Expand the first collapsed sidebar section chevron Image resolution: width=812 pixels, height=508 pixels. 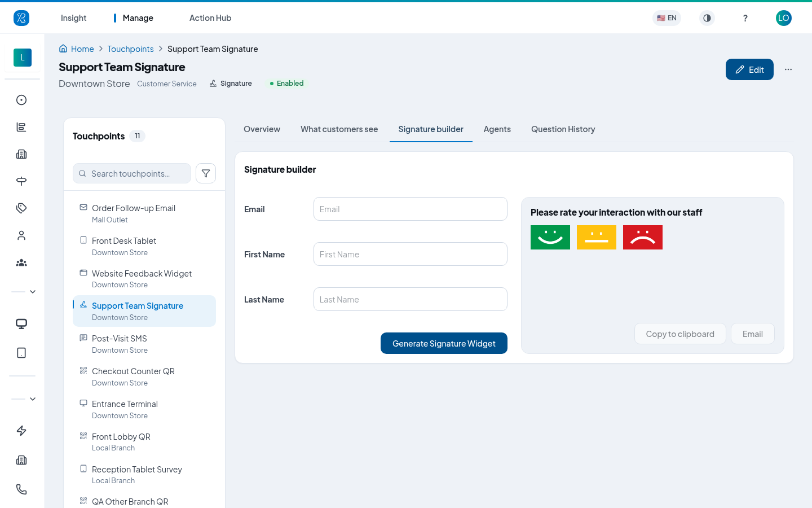point(33,292)
